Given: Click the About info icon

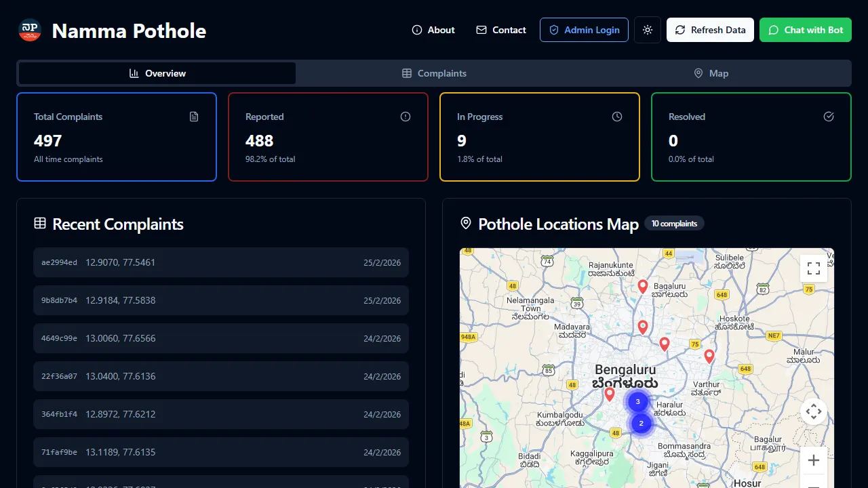Looking at the screenshot, I should (x=416, y=30).
